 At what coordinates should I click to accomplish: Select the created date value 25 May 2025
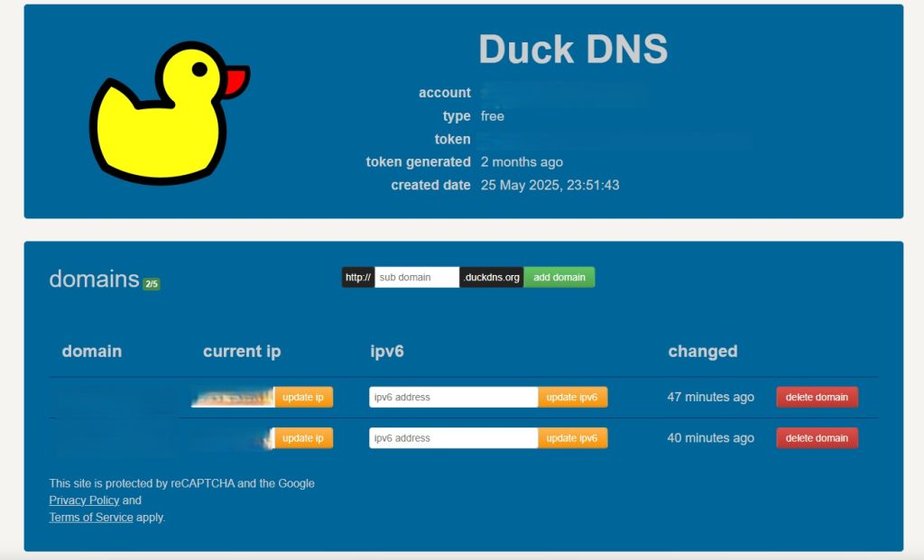pyautogui.click(x=550, y=185)
